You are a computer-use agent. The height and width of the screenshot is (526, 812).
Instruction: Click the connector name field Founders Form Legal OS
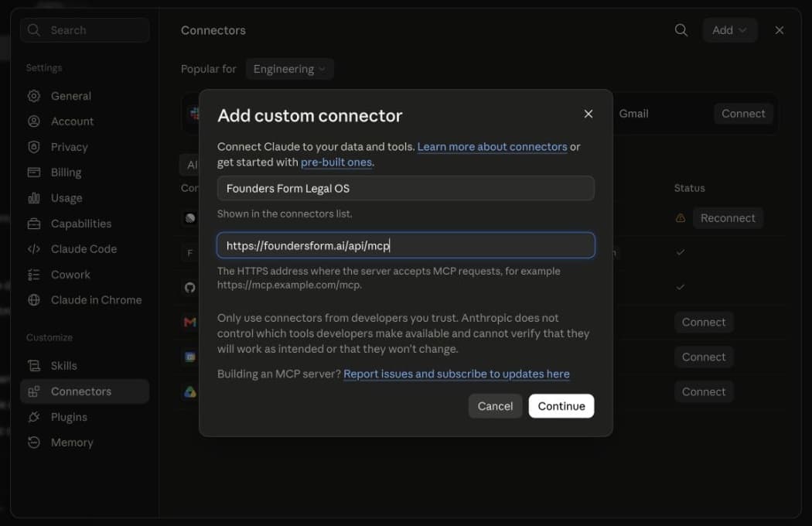[x=405, y=188]
